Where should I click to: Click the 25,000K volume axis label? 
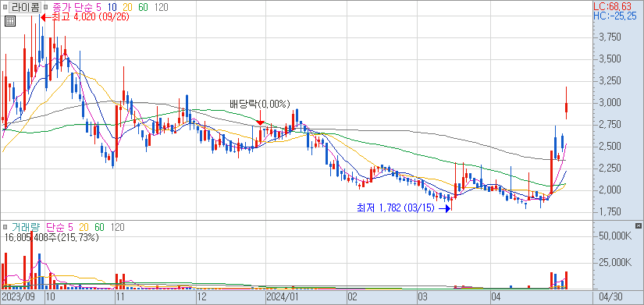(615, 262)
